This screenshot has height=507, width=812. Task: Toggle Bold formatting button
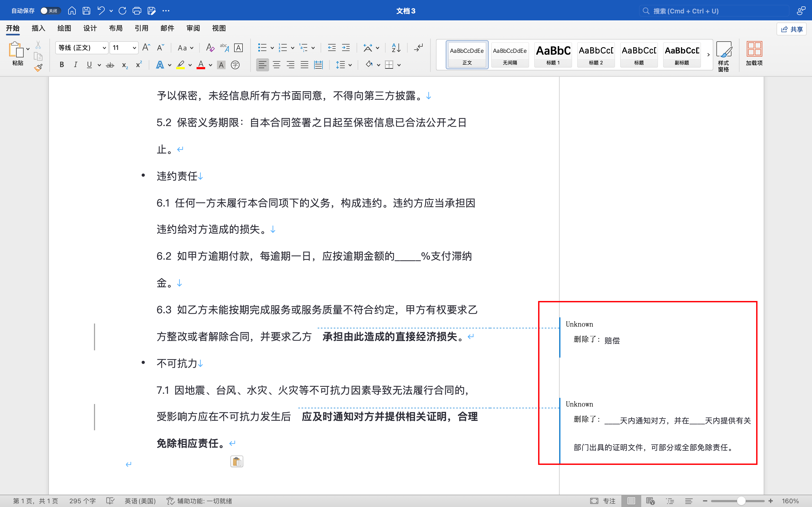(x=62, y=65)
